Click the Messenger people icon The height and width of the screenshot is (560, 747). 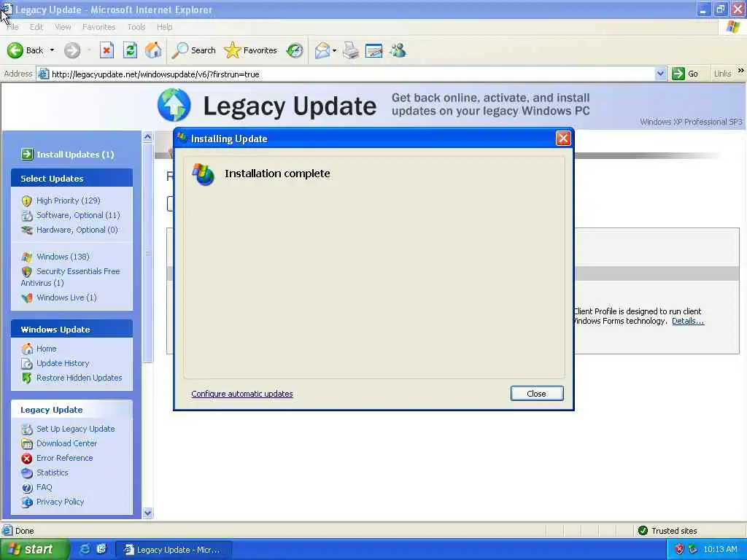398,50
